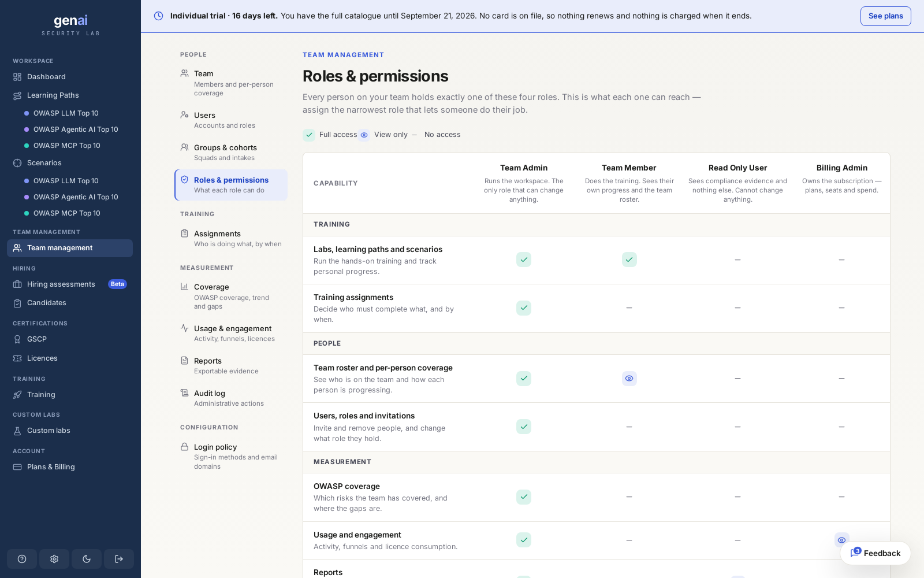Open OWASP Agentic AI Top 10 scenario

(76, 197)
